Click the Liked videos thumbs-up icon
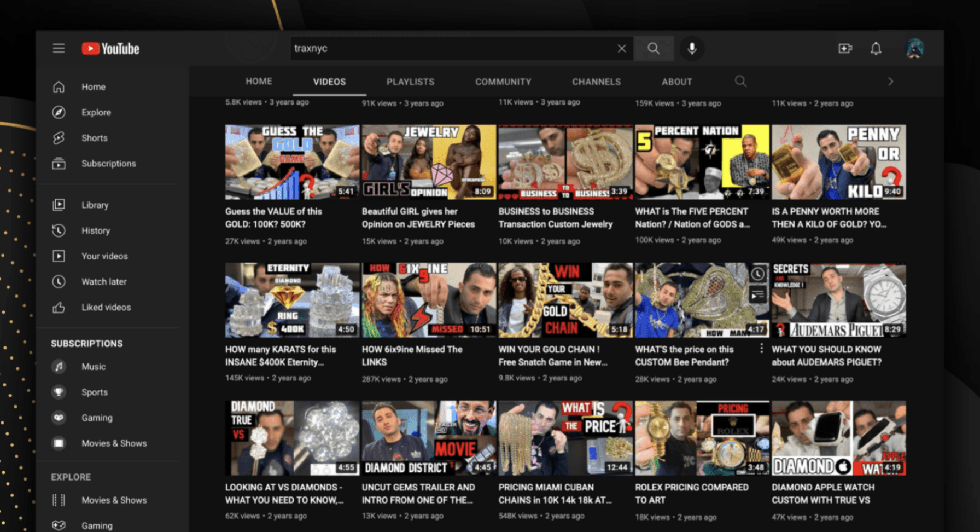Image resolution: width=980 pixels, height=532 pixels. [x=59, y=307]
